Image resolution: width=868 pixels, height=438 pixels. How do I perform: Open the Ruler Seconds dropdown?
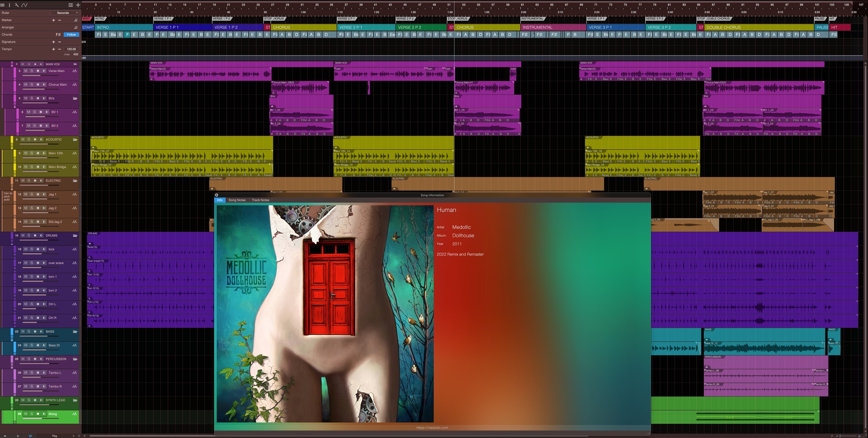(x=65, y=13)
